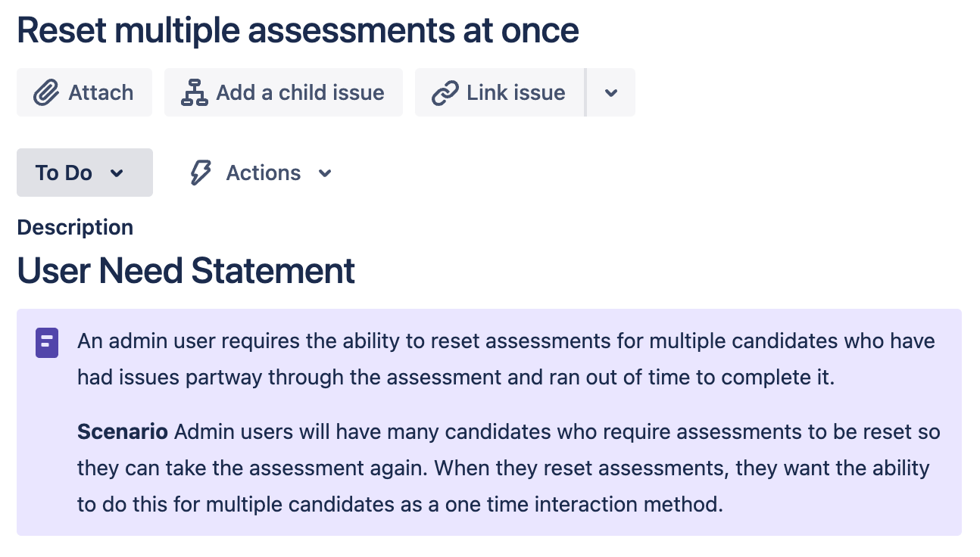980x557 pixels.
Task: Open the Actions menu label
Action: tap(264, 173)
